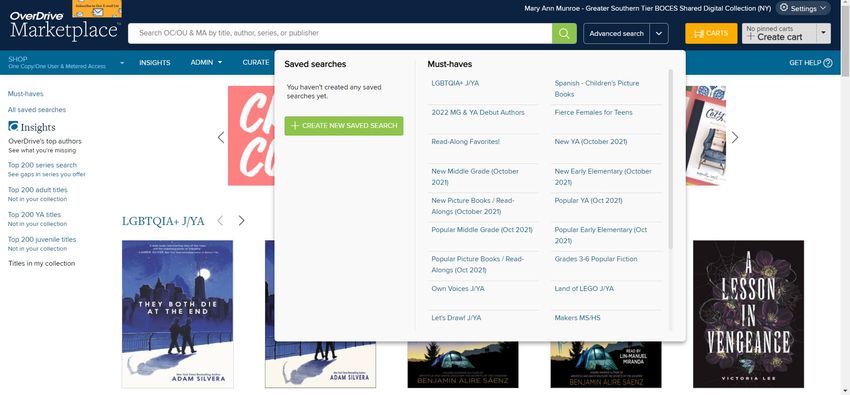Screen dimensions: 850x395
Task: Click Create New Saved Search button
Action: [x=344, y=126]
